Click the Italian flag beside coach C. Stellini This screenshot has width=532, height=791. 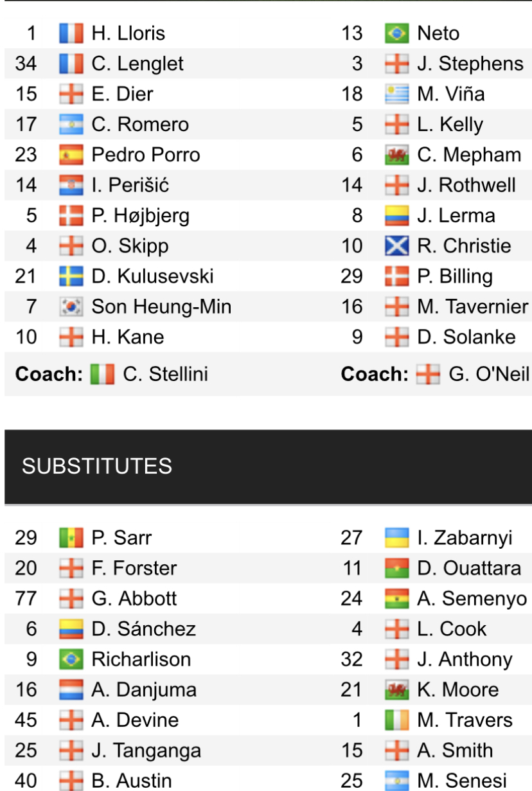point(102,374)
